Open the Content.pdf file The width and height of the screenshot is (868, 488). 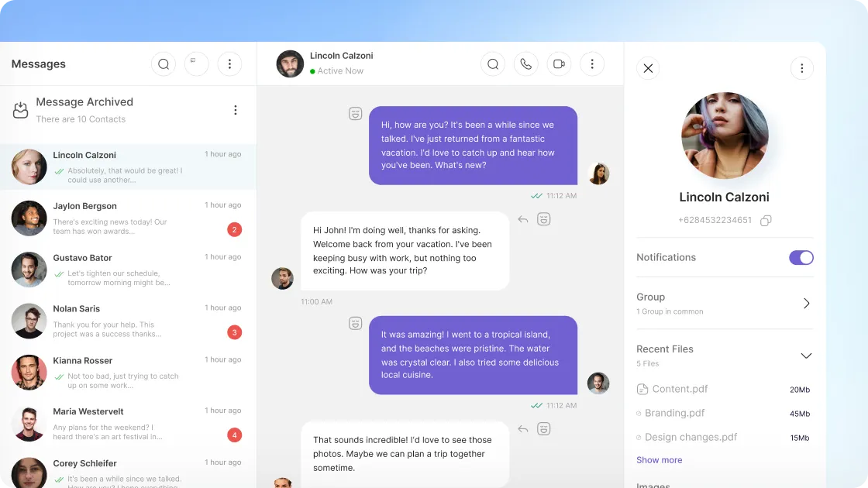[680, 390]
